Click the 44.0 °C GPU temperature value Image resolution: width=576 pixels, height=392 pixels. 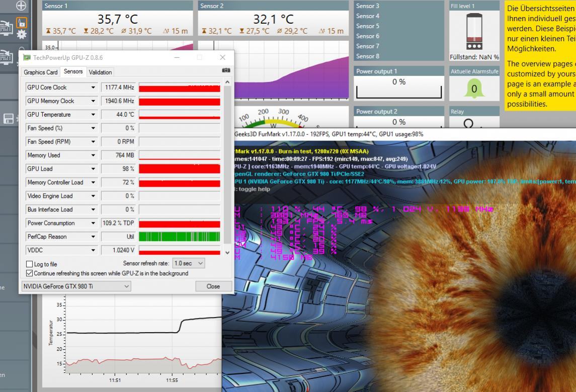click(118, 115)
